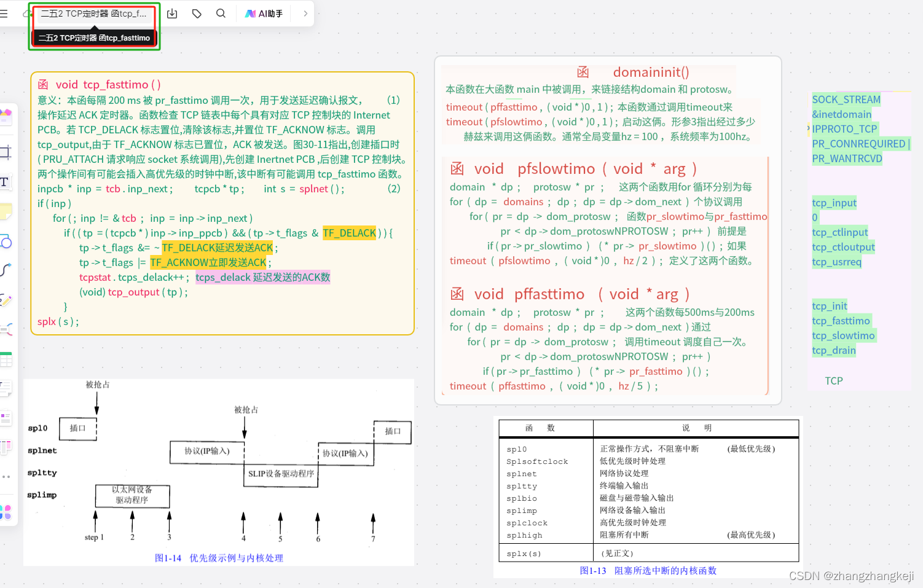
Task: Click '图1-14 优先级示例与内核处理' caption
Action: click(219, 558)
